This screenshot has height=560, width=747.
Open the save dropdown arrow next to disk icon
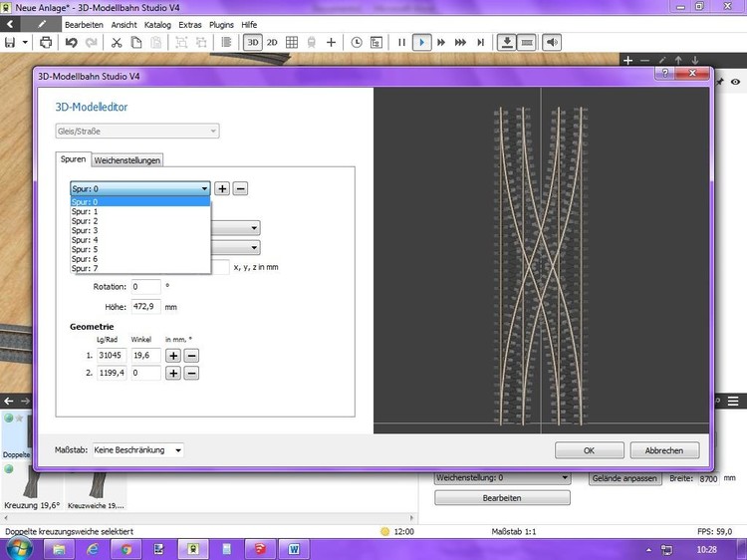point(25,43)
